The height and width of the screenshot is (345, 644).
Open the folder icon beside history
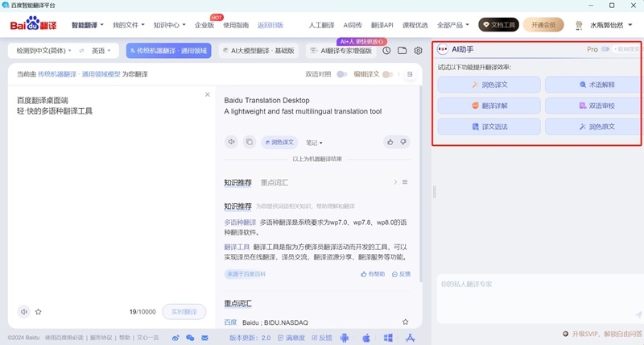click(x=402, y=51)
